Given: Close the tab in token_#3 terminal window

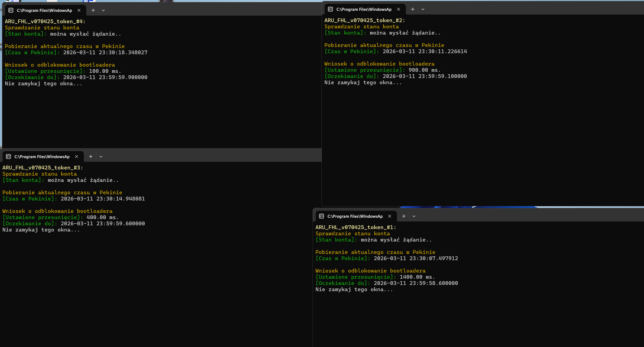Looking at the screenshot, I should click(76, 157).
